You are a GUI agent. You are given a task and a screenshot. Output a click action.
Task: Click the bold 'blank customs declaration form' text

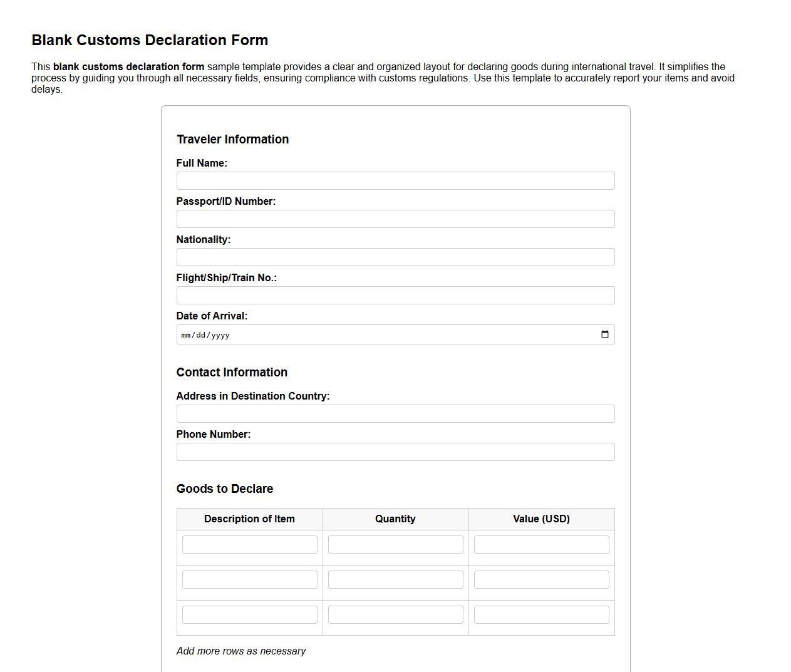point(128,66)
